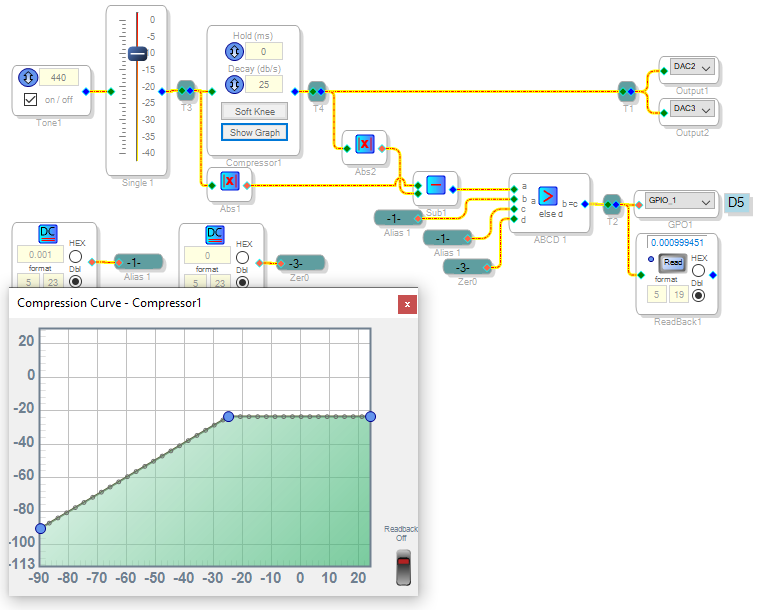Viewport: 766px width, 610px height.
Task: Click the Hold (ms) value field
Action: [x=264, y=51]
